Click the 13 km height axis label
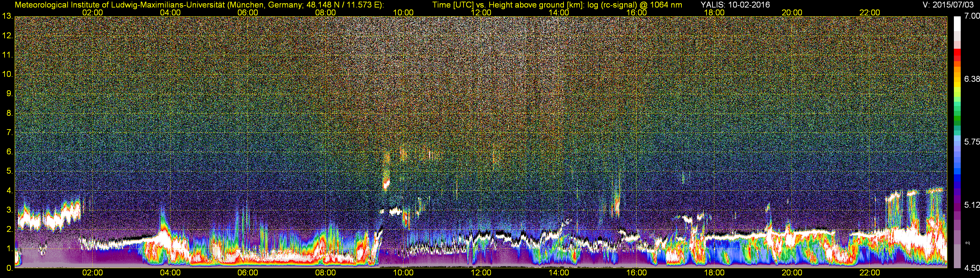Image resolution: width=980 pixels, height=278 pixels. click(x=7, y=16)
